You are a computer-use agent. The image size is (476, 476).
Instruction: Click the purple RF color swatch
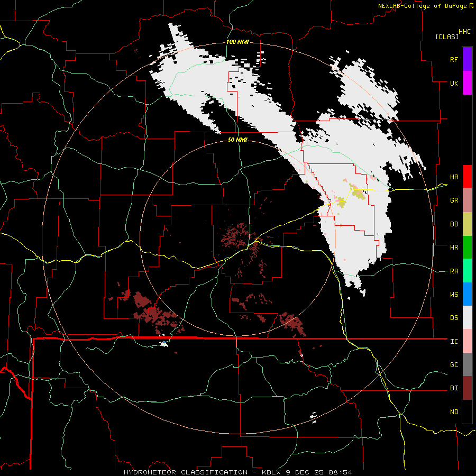click(467, 59)
